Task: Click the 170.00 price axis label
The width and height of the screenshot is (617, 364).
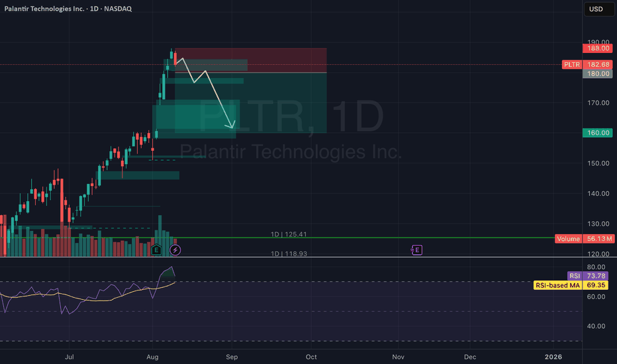Action: pos(598,103)
